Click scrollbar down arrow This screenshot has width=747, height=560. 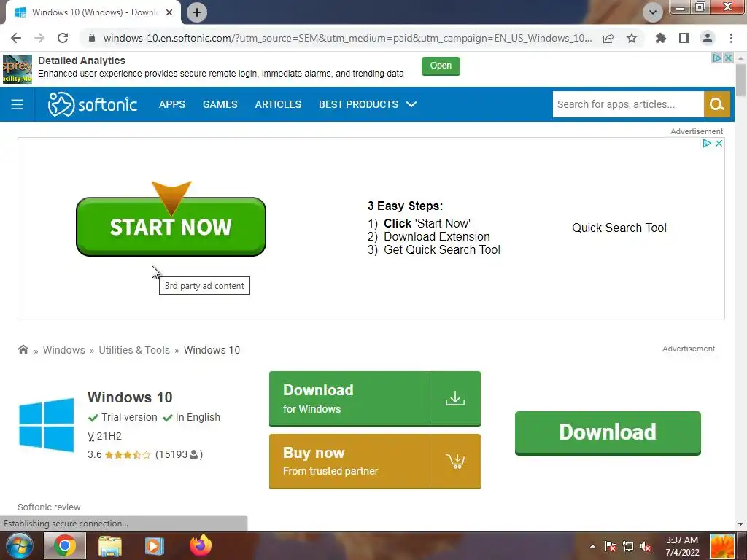740,524
